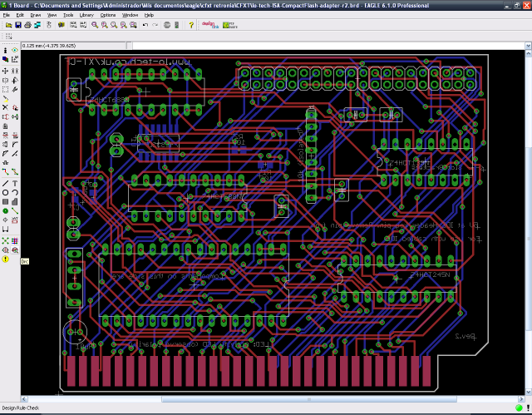Run a ULP program with the ULP icon
The width and height of the screenshot is (532, 415).
(83, 25)
